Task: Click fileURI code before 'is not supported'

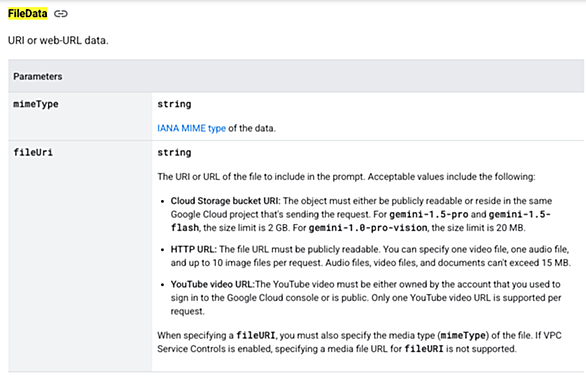Action: [424, 349]
